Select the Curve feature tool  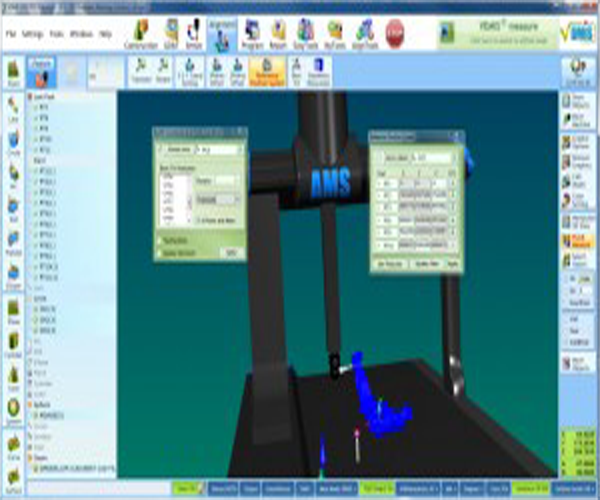pyautogui.click(x=13, y=448)
